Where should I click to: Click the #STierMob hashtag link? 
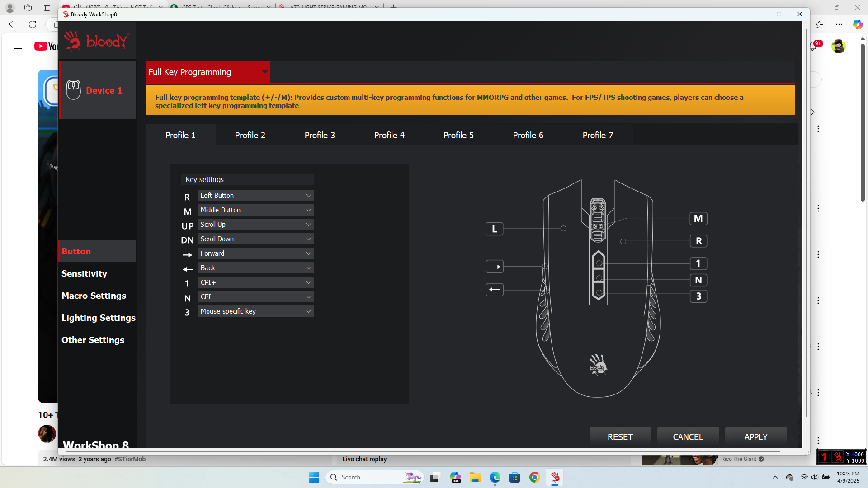[x=130, y=459]
